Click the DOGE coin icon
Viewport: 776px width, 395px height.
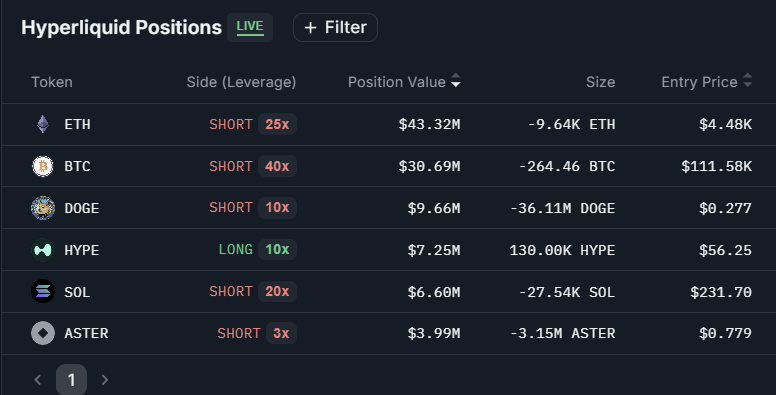click(43, 208)
